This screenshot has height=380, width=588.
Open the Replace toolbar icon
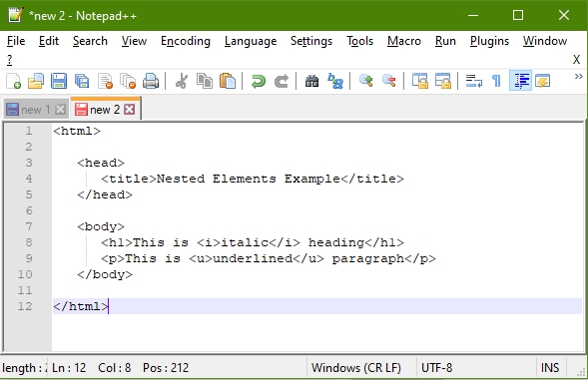pos(334,81)
